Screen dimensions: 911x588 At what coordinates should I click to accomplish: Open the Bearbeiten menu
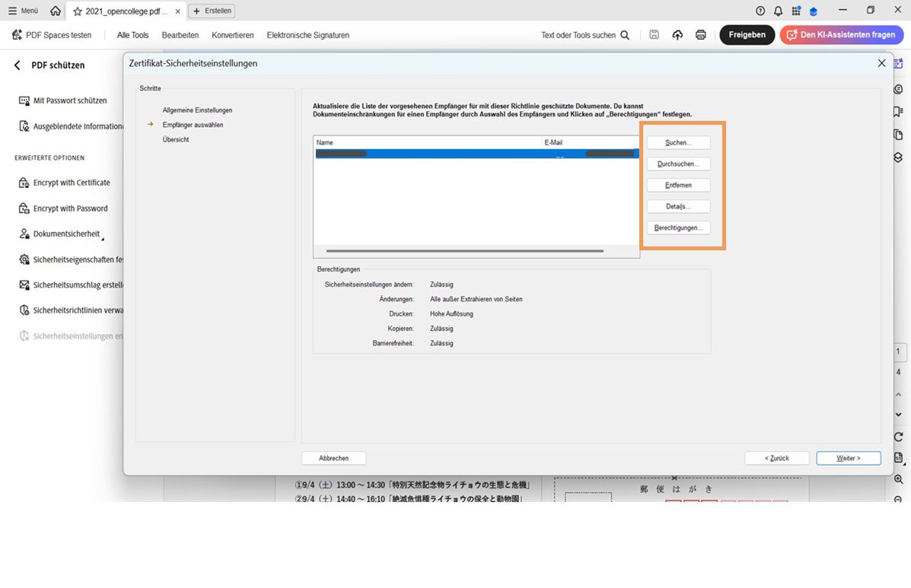tap(180, 35)
